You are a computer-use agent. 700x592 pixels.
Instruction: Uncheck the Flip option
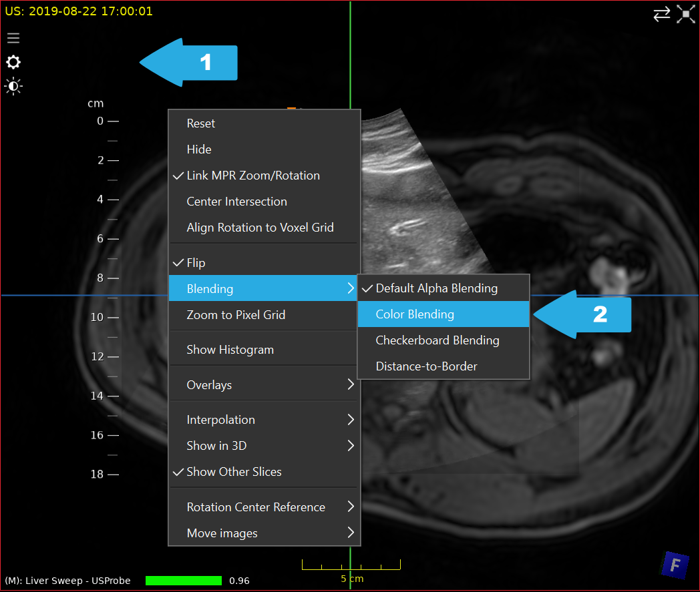196,263
